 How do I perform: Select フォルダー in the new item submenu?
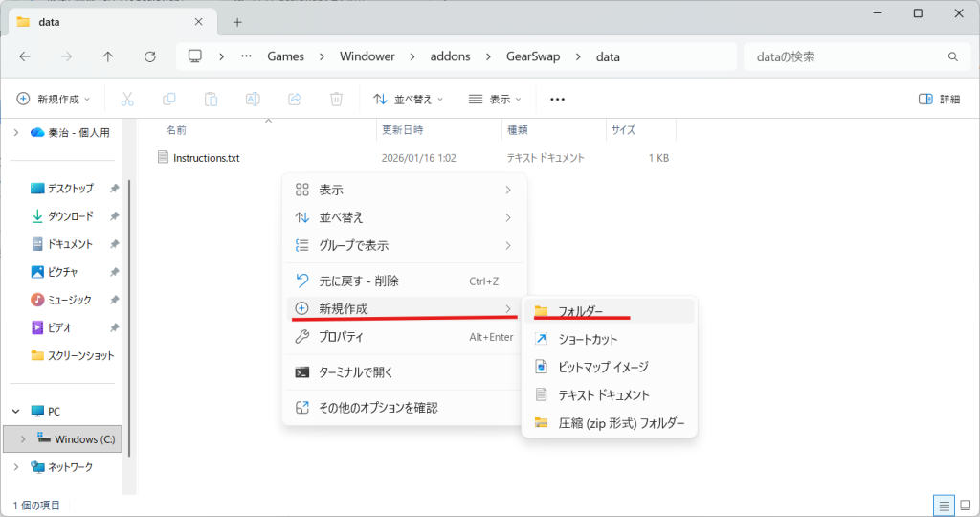pyautogui.click(x=580, y=311)
